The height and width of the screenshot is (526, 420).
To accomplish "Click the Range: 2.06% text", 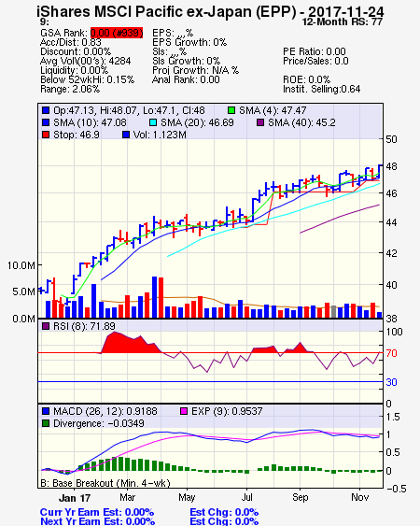I will pos(70,90).
